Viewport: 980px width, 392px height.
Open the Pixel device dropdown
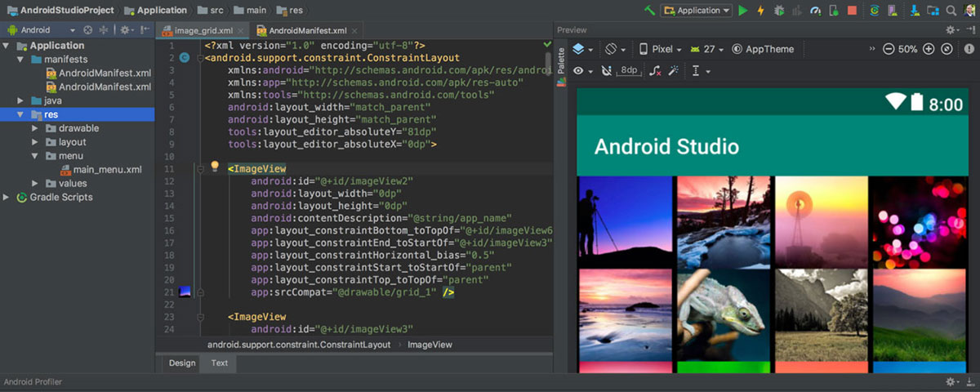660,49
